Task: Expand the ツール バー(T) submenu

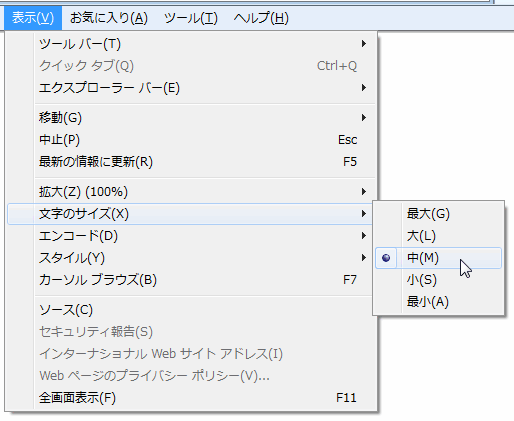Action: pyautogui.click(x=191, y=44)
